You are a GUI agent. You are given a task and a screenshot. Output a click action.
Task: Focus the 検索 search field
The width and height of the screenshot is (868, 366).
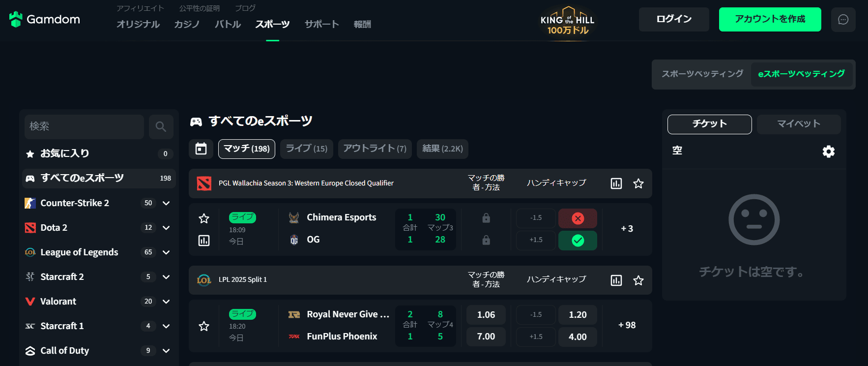coord(84,127)
